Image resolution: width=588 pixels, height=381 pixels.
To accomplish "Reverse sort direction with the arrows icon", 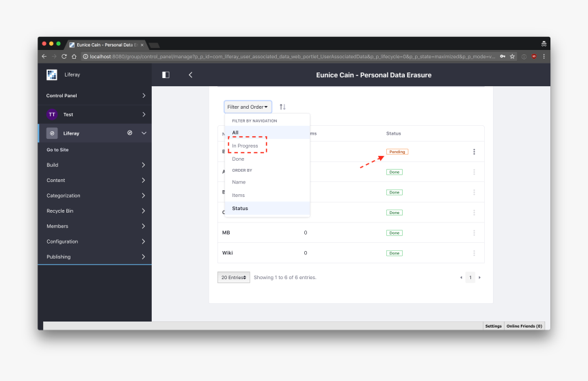I will point(283,107).
